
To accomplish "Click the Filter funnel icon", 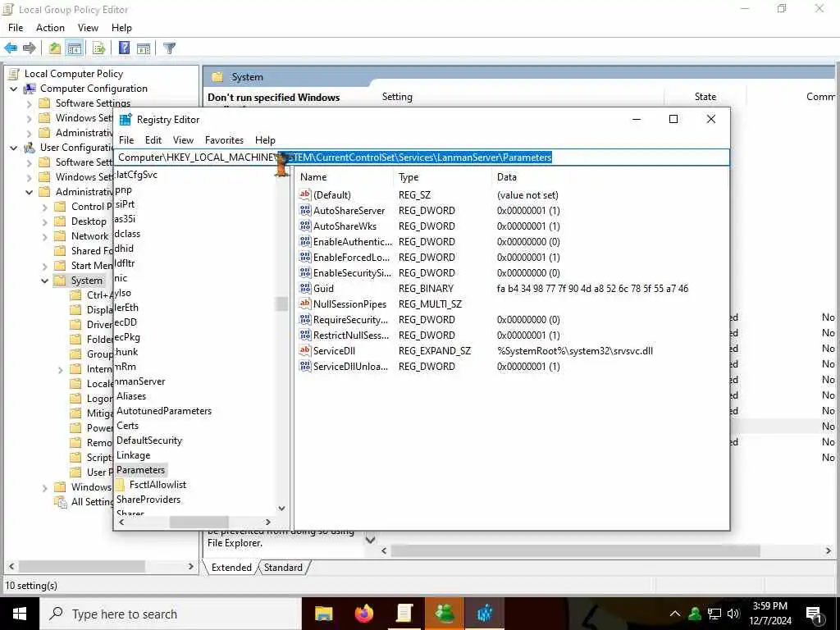I will coord(169,48).
